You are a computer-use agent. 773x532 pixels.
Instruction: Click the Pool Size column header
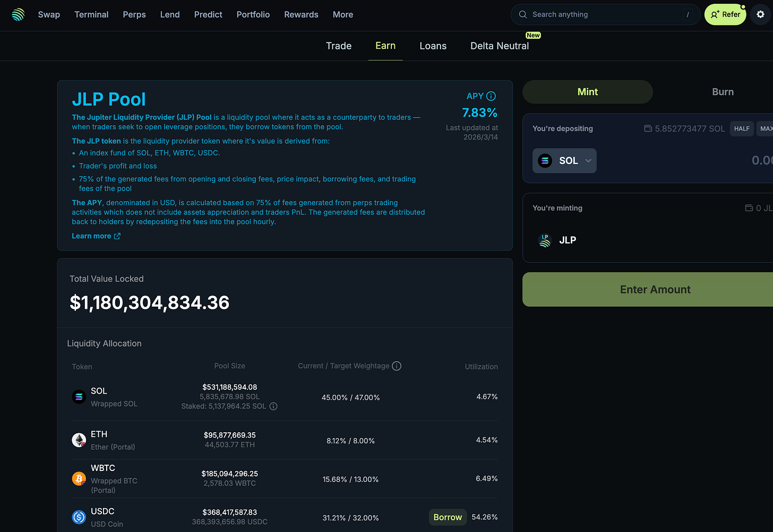click(230, 366)
